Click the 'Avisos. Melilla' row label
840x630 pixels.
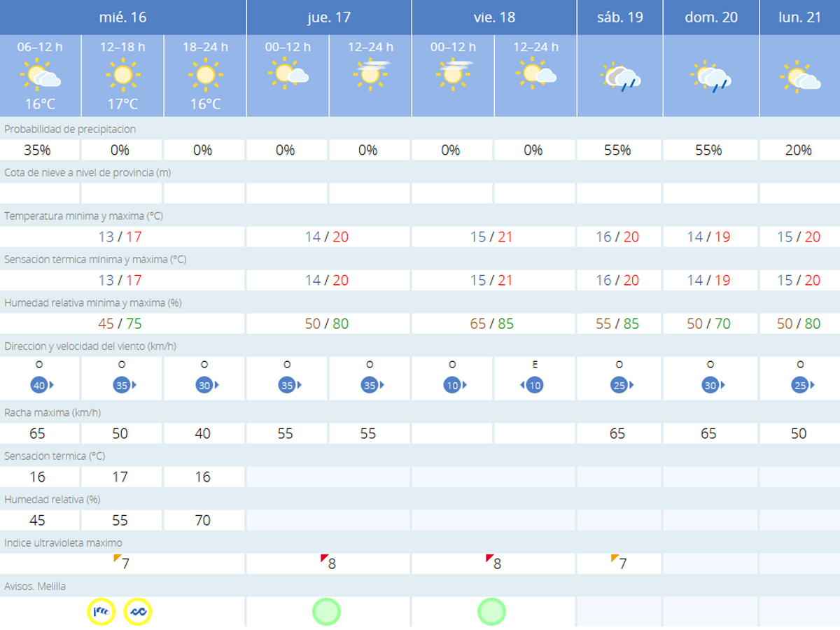point(35,586)
